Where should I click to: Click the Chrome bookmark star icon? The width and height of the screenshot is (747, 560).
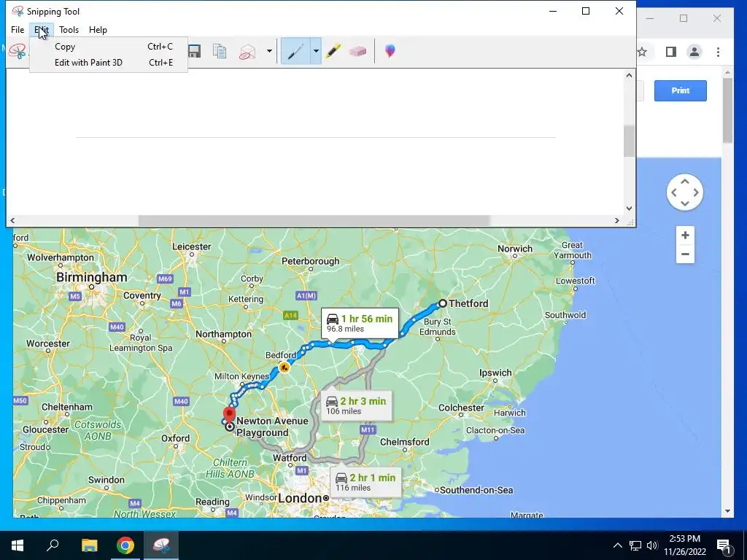[x=643, y=52]
